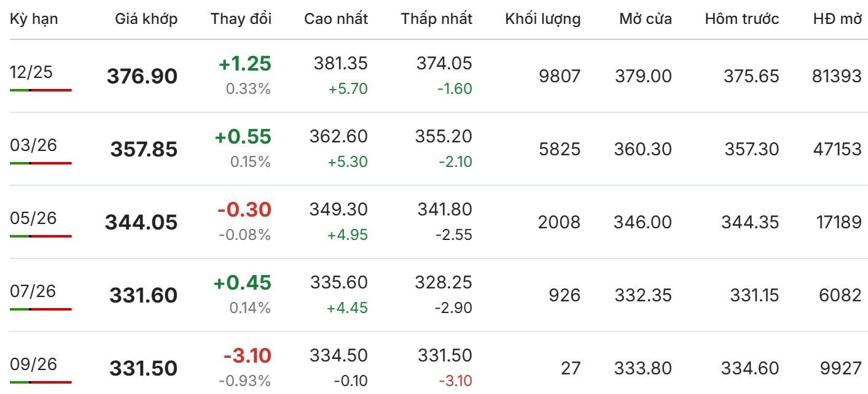Click the green-red range bar under 12/25
Viewport: 868px width, 394px height.
click(x=41, y=90)
